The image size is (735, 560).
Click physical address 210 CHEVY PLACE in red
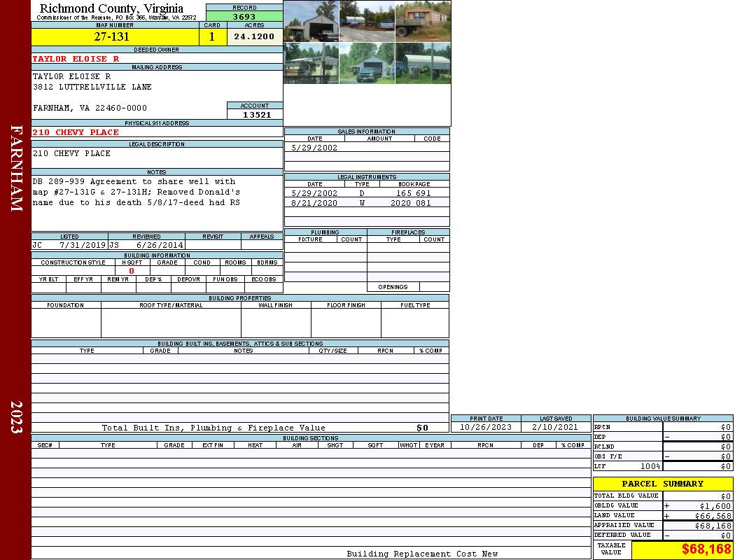pos(76,132)
